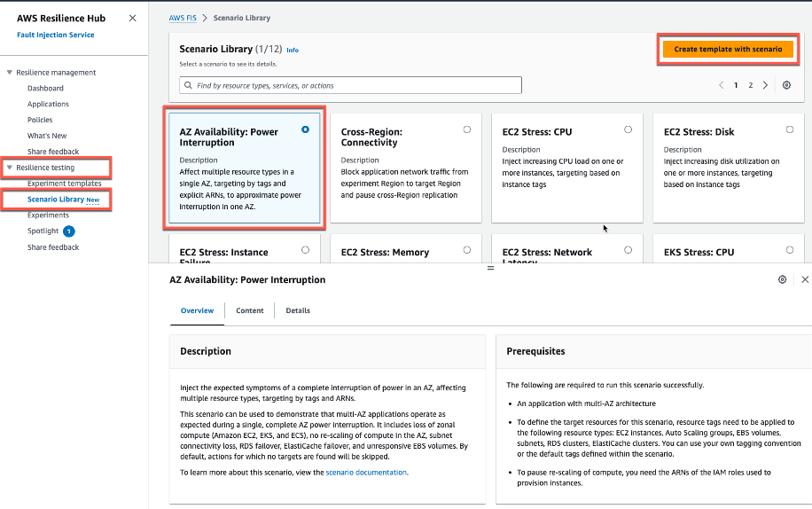Viewport: 812px width, 509px height.
Task: Go to previous page of scenarios
Action: 721,85
